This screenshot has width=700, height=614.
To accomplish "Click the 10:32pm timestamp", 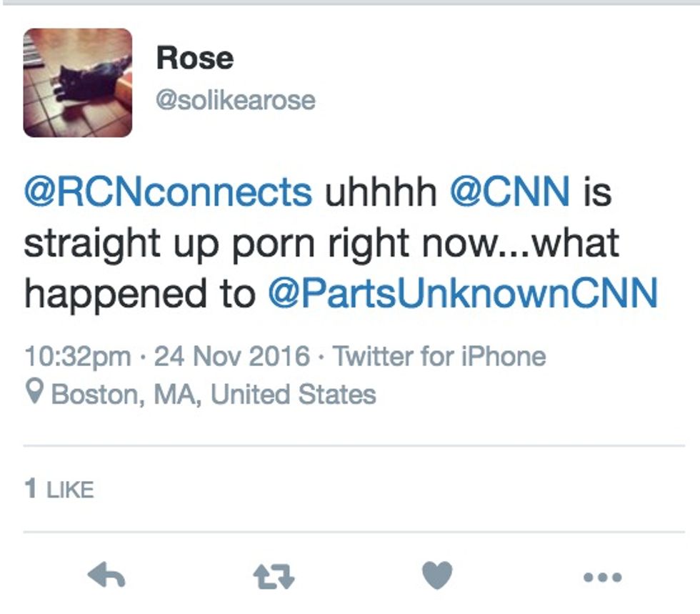I will (77, 356).
